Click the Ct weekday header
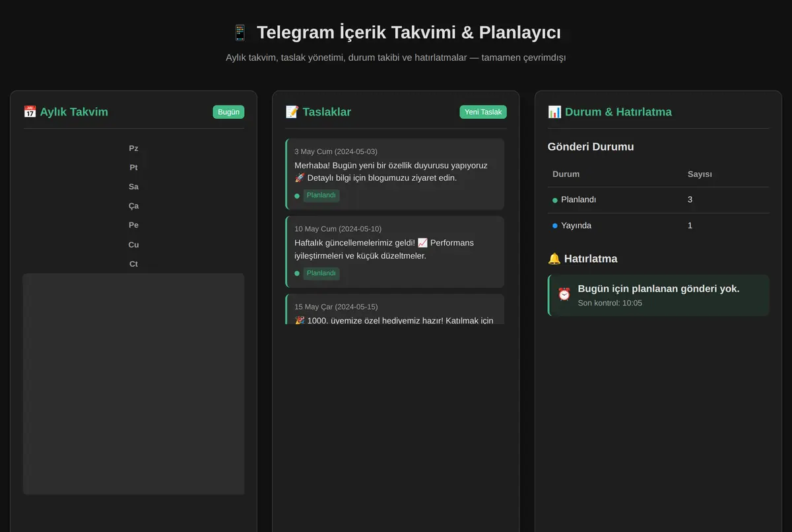Screen dimensions: 792x532 pyautogui.click(x=134, y=264)
